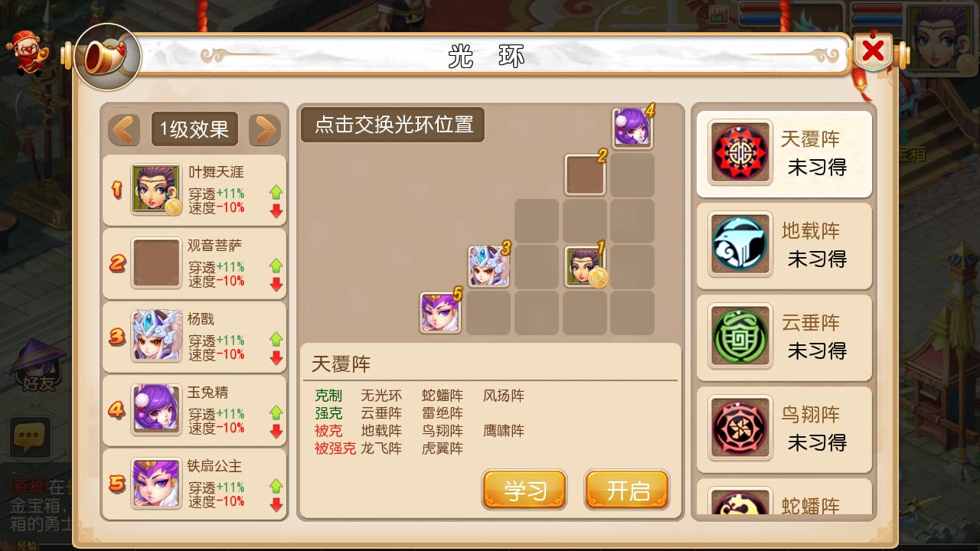Click empty slot number 2 on grid

click(586, 175)
